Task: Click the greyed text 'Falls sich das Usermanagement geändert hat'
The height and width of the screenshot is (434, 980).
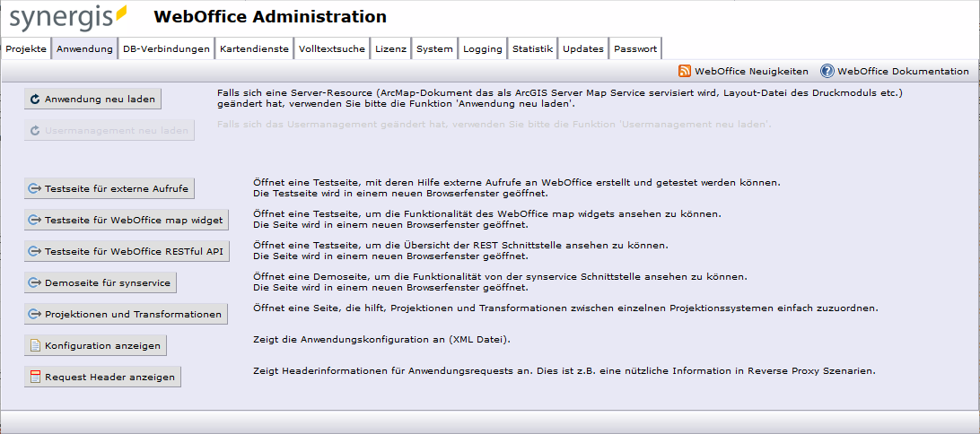Action: pos(494,125)
